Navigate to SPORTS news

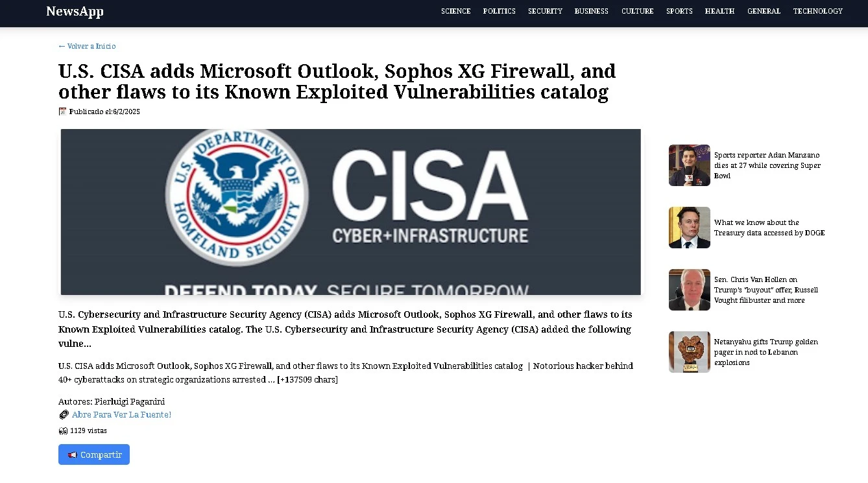(679, 11)
